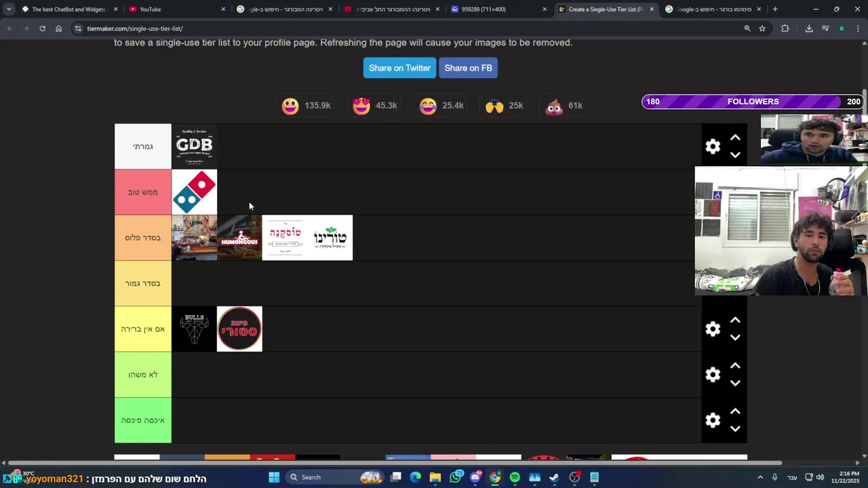This screenshot has height=488, width=868.
Task: Select the טורינו logo tile
Action: coord(330,237)
